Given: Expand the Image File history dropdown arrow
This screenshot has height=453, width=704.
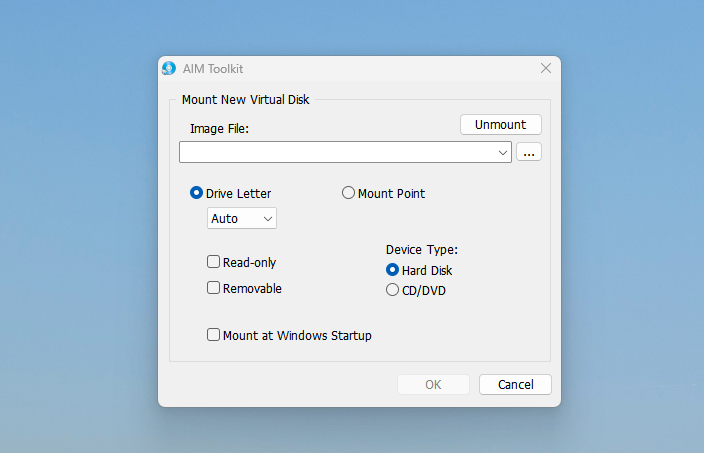Looking at the screenshot, I should tap(502, 152).
